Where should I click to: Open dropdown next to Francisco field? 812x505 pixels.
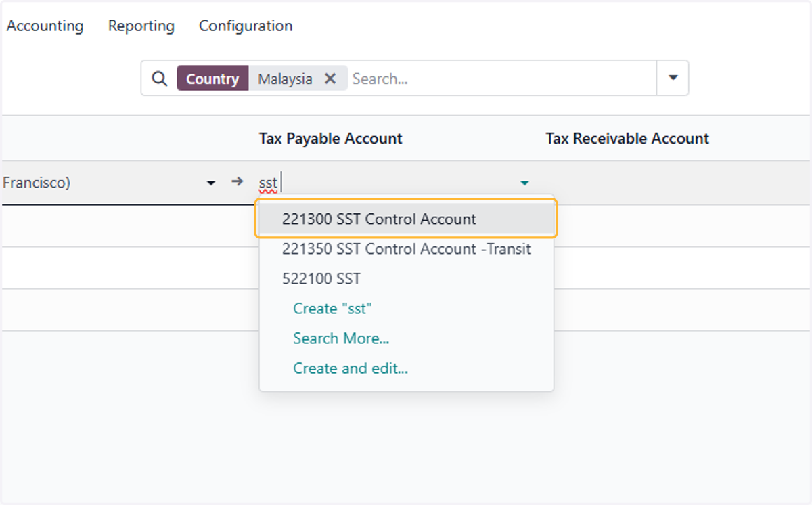(x=211, y=183)
